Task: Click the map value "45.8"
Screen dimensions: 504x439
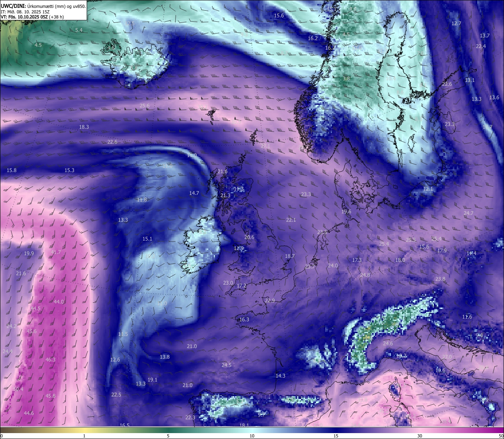Action: pos(50,396)
